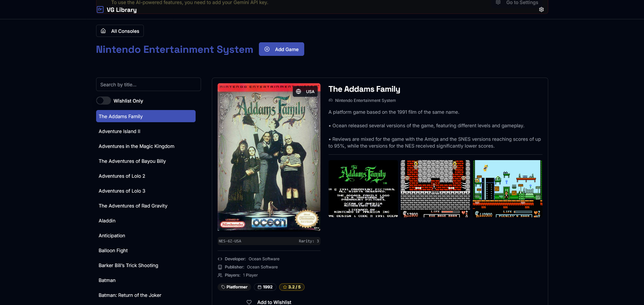Click the Nintendo Entertainment System heading

tap(175, 49)
